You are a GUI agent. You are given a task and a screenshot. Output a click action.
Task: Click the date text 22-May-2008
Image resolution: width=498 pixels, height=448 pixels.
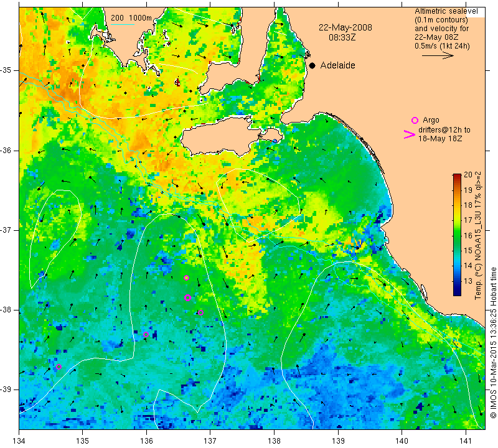tap(345, 27)
